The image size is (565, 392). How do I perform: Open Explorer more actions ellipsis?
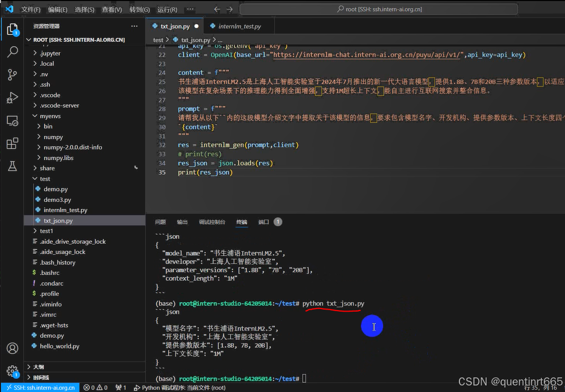(x=134, y=26)
